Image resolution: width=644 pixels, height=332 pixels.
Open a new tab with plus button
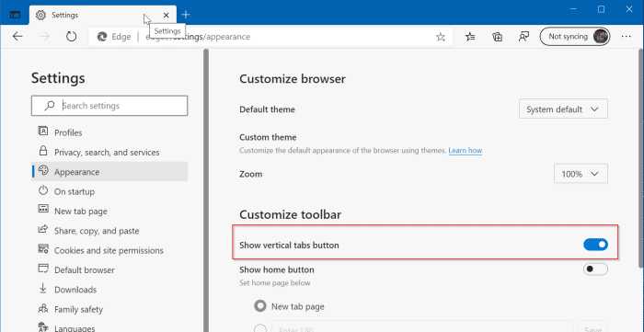(x=186, y=15)
